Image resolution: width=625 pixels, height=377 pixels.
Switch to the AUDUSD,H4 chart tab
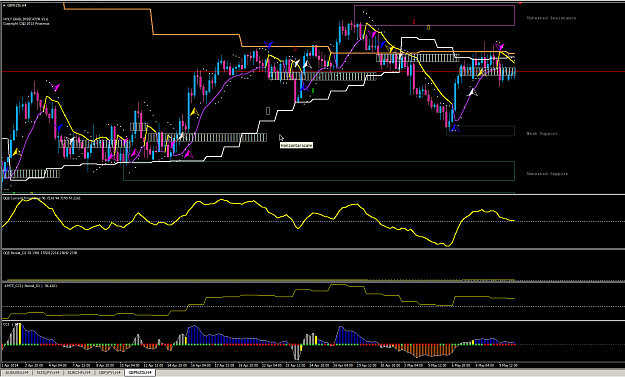(17, 373)
